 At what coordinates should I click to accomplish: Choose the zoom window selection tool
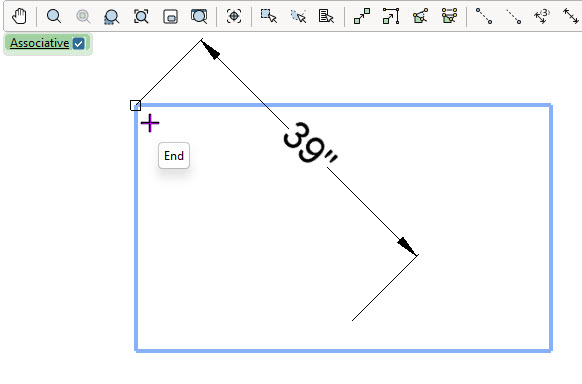[111, 17]
